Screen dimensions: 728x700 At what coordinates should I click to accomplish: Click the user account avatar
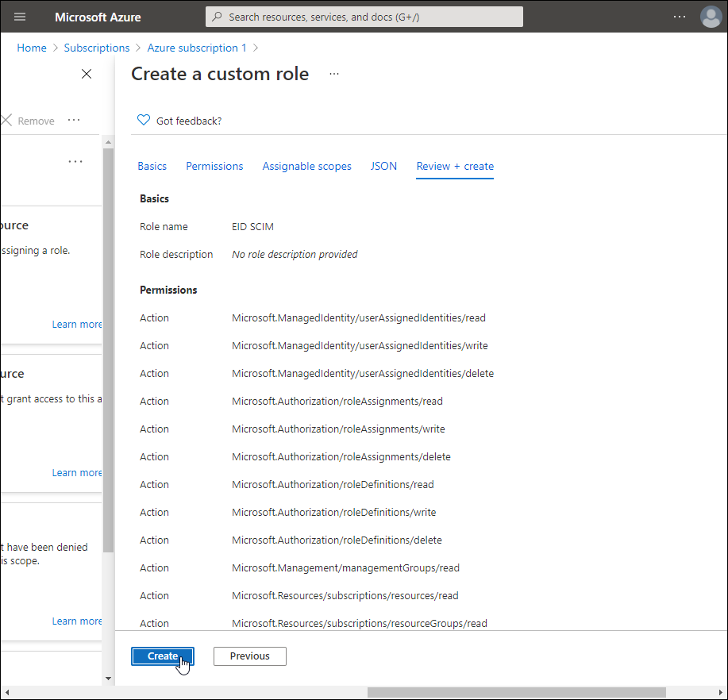[x=710, y=17]
